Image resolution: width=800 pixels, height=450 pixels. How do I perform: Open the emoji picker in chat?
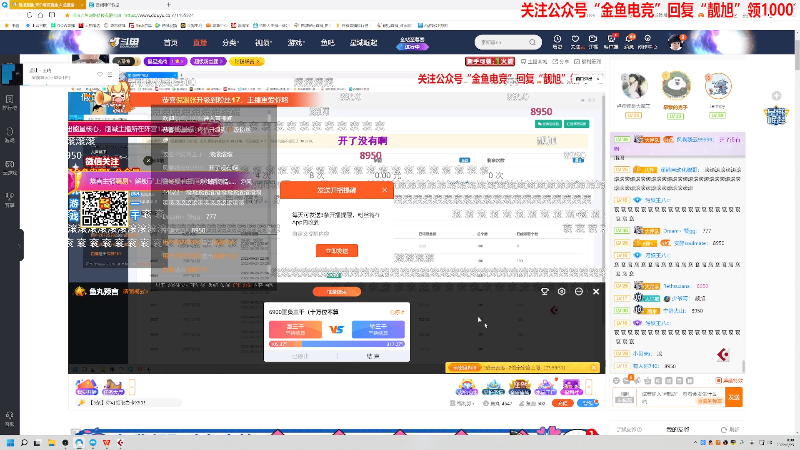click(616, 381)
